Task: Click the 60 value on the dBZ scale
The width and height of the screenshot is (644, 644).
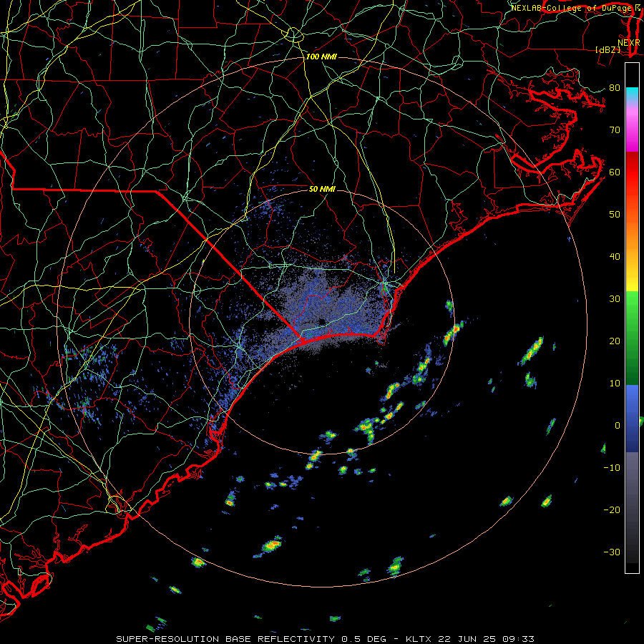Action: tap(615, 172)
